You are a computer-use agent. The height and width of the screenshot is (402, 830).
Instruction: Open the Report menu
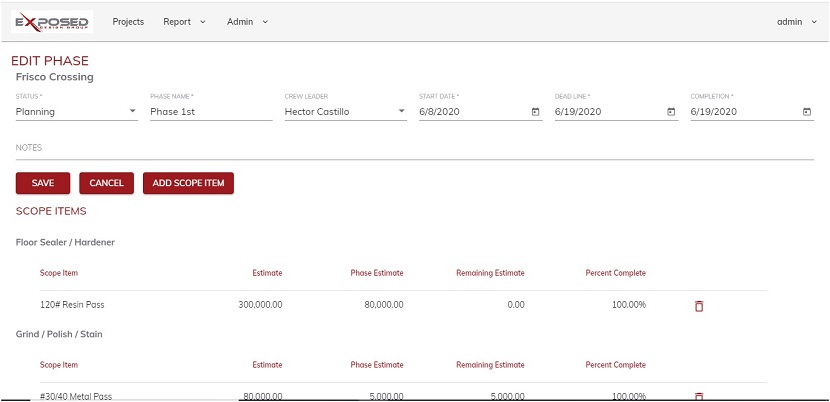[x=184, y=22]
